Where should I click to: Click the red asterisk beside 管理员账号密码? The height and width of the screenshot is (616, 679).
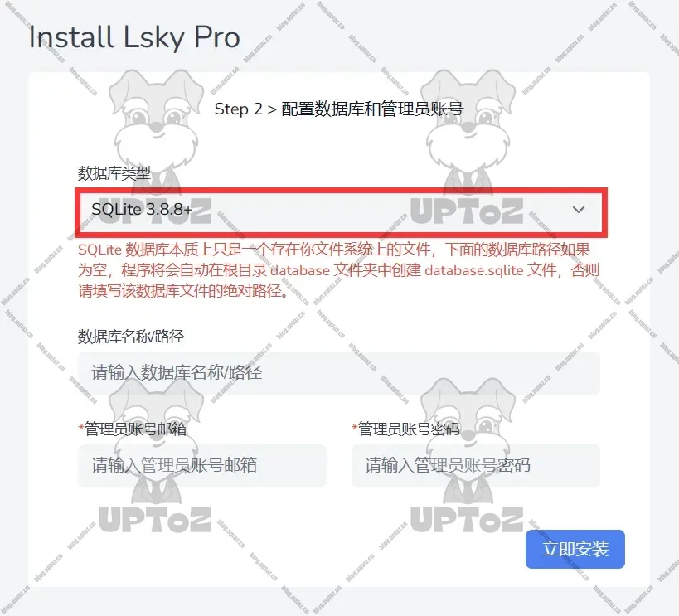coord(355,428)
